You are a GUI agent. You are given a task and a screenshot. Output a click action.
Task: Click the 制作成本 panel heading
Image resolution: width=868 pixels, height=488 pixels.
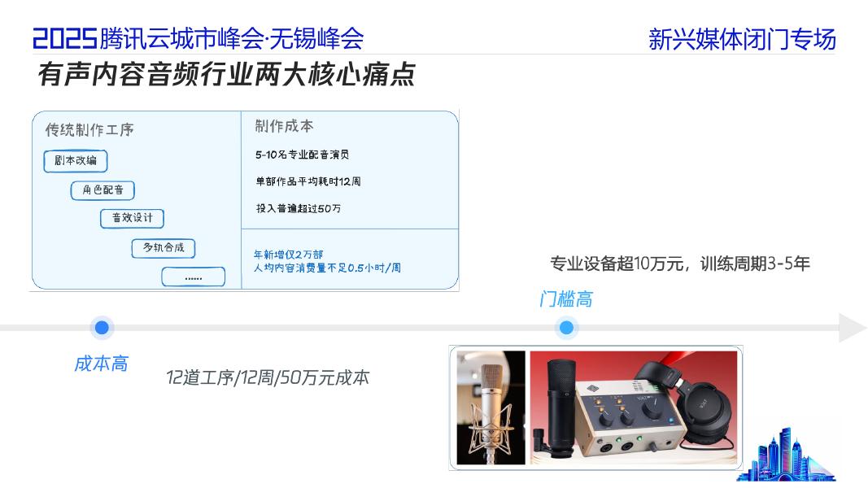[284, 126]
